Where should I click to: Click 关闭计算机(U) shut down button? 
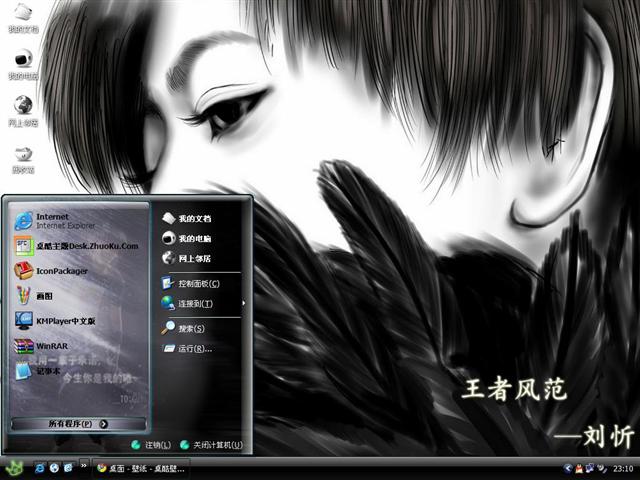211,445
